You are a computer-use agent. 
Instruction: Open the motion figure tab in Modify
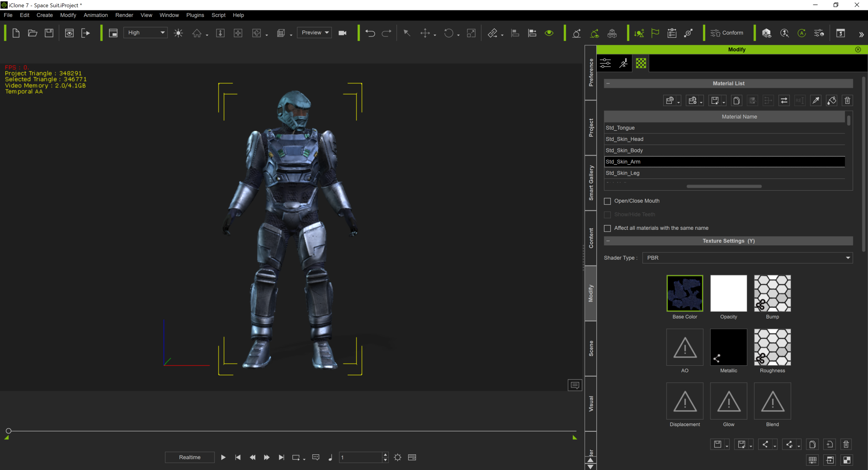coord(623,63)
